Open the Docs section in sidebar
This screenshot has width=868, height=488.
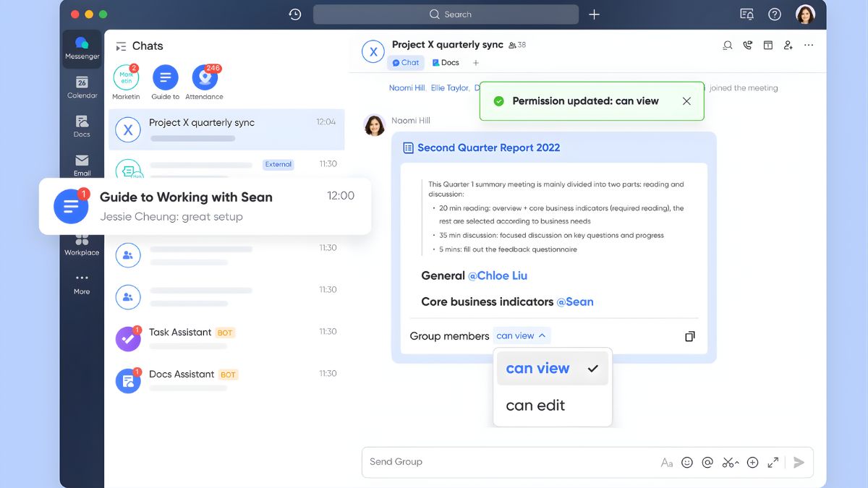coord(82,126)
